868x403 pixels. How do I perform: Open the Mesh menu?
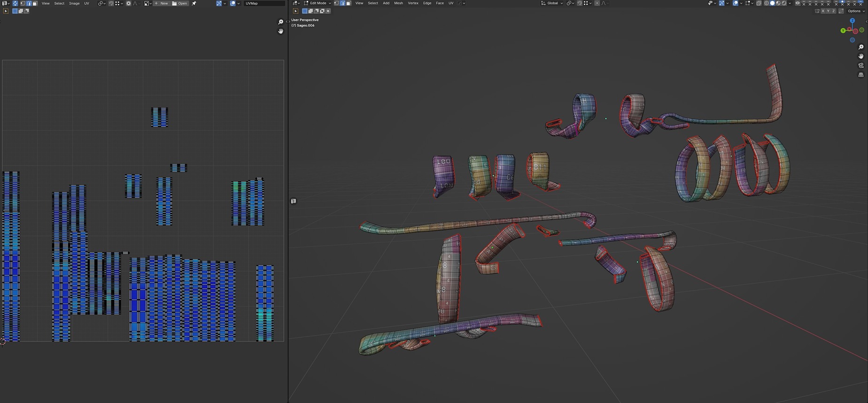(x=398, y=3)
